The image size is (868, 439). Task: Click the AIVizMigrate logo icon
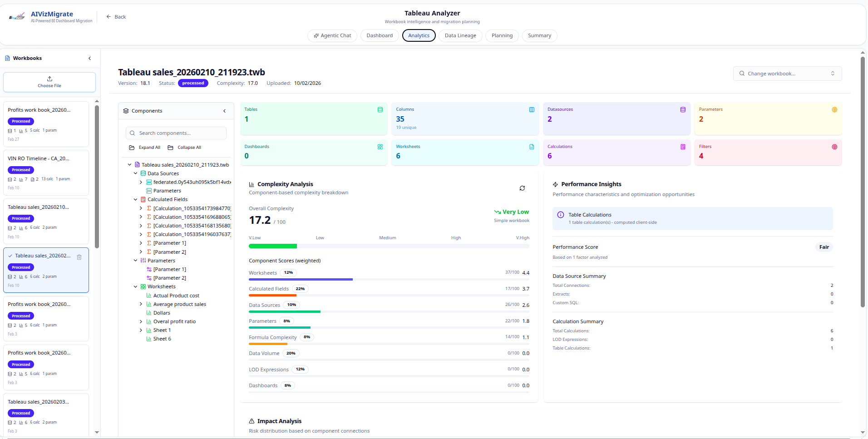pos(17,17)
